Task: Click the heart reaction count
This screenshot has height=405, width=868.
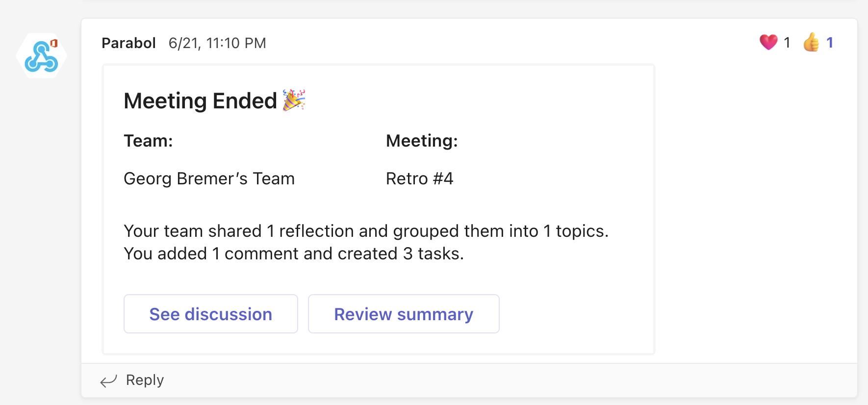Action: click(x=787, y=43)
